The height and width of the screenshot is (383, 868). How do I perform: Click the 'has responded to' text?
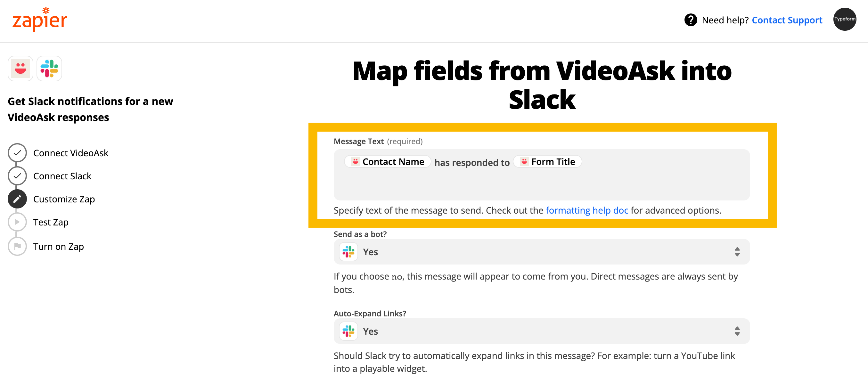[472, 162]
